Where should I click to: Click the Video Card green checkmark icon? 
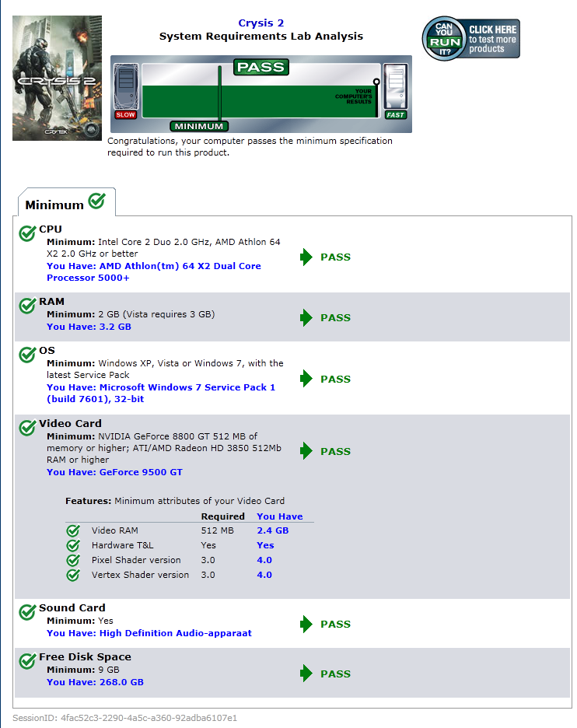pyautogui.click(x=27, y=427)
